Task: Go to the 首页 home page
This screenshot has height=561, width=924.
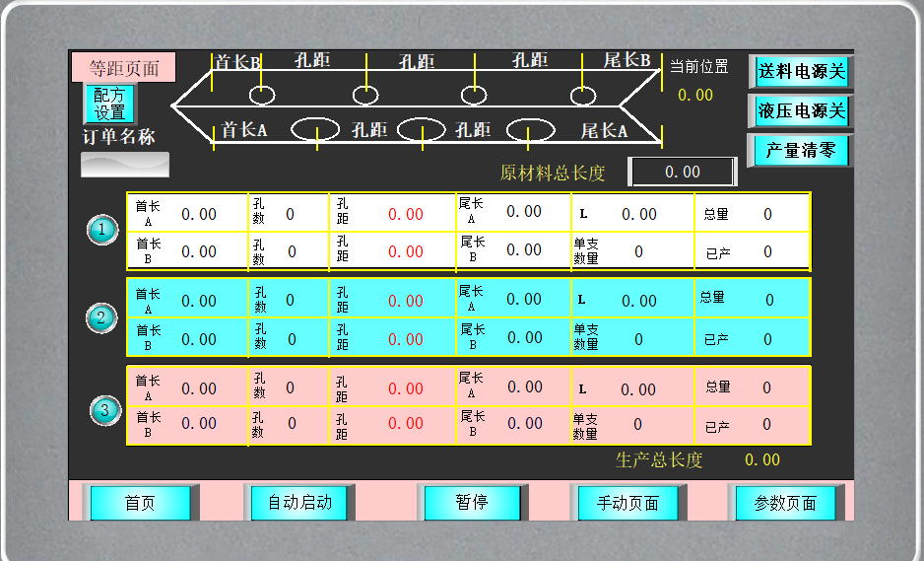Action: coord(140,503)
